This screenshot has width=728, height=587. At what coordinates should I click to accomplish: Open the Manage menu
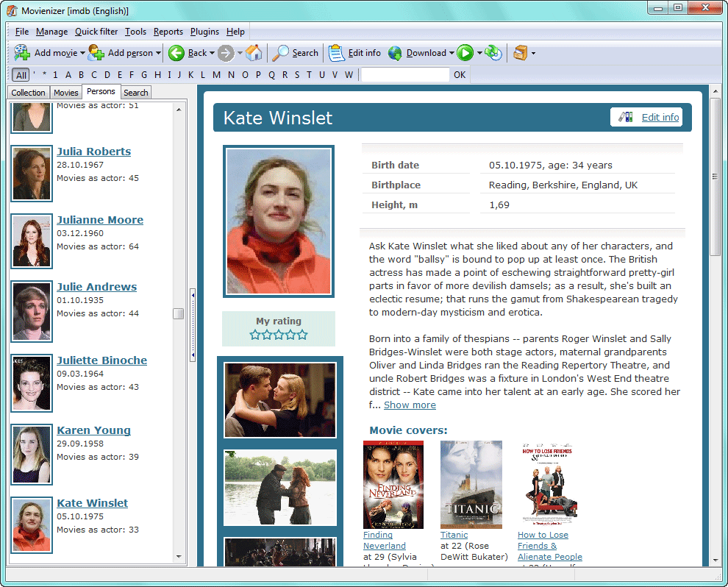[x=52, y=32]
